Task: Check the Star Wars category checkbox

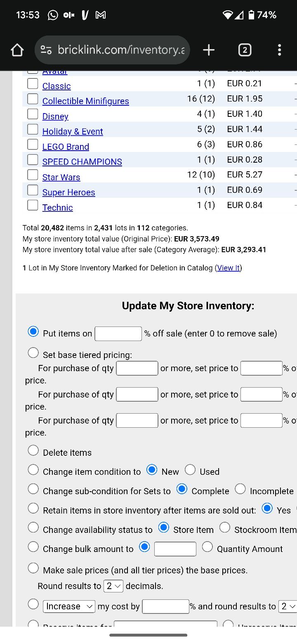Action: pos(33,175)
